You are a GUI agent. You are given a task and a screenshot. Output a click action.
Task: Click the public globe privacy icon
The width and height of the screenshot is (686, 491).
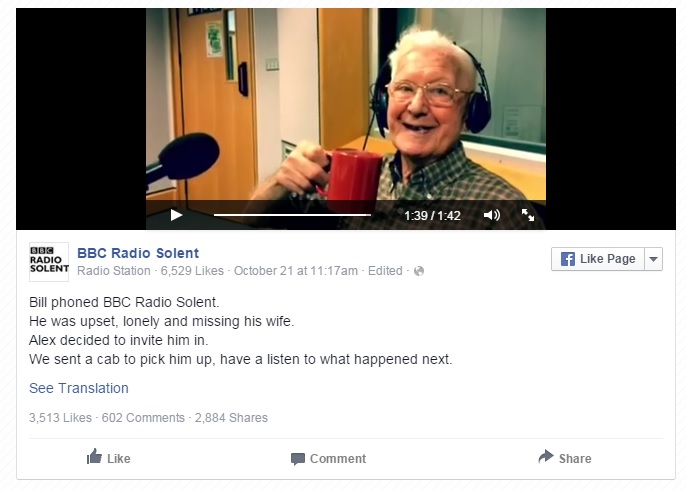[x=419, y=271]
